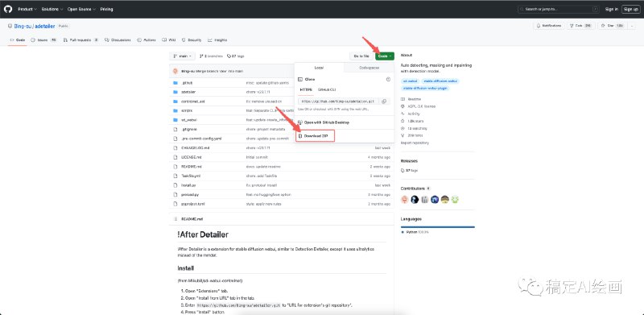
Task: Choose Download ZIP
Action: point(315,135)
